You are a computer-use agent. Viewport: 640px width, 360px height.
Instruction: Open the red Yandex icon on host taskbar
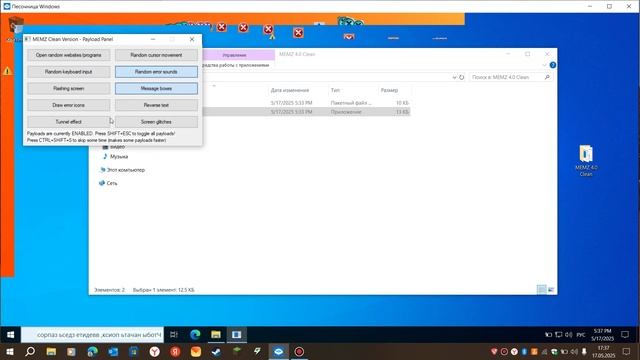[x=175, y=351]
